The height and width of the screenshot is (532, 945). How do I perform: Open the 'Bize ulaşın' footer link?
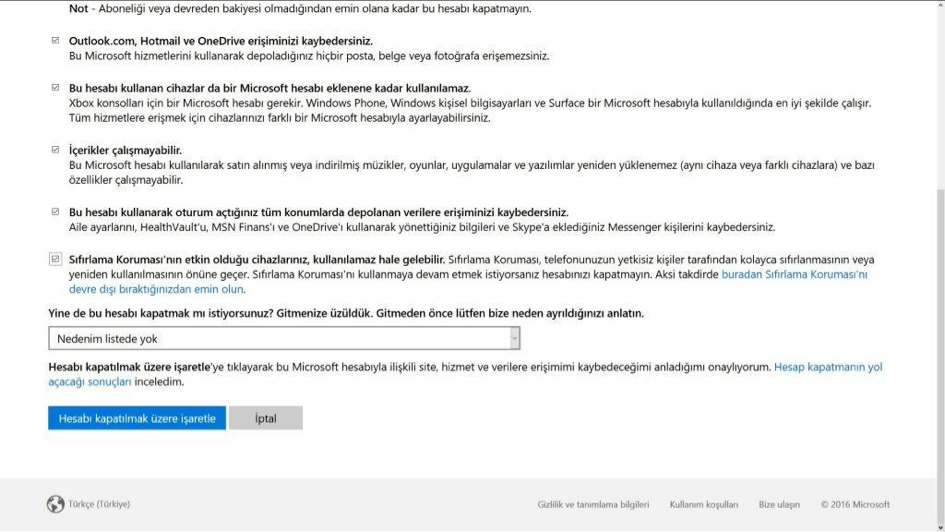pyautogui.click(x=779, y=504)
